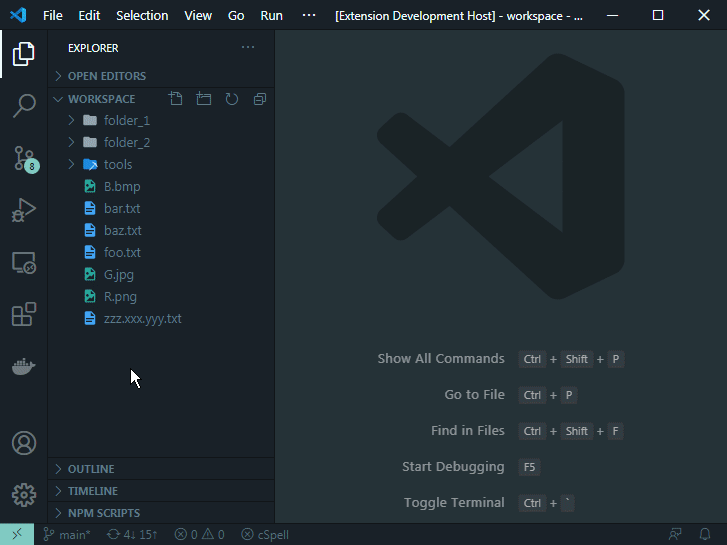
Task: Click the Go to File label
Action: (x=474, y=395)
